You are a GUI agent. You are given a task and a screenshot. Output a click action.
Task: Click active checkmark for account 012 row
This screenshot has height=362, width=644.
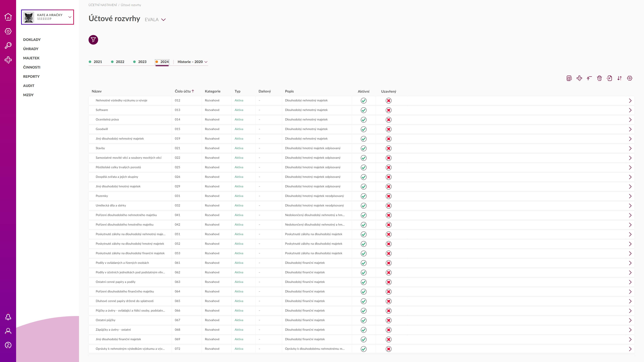(x=363, y=101)
